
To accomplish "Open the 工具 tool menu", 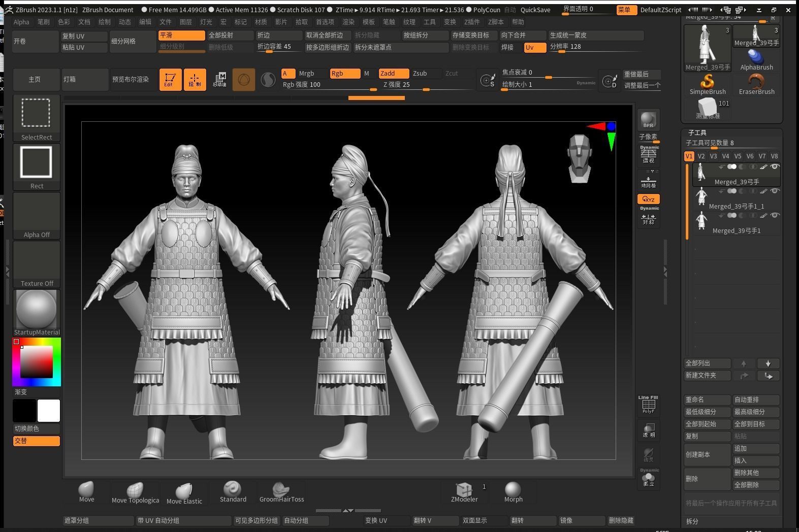I will pos(430,22).
